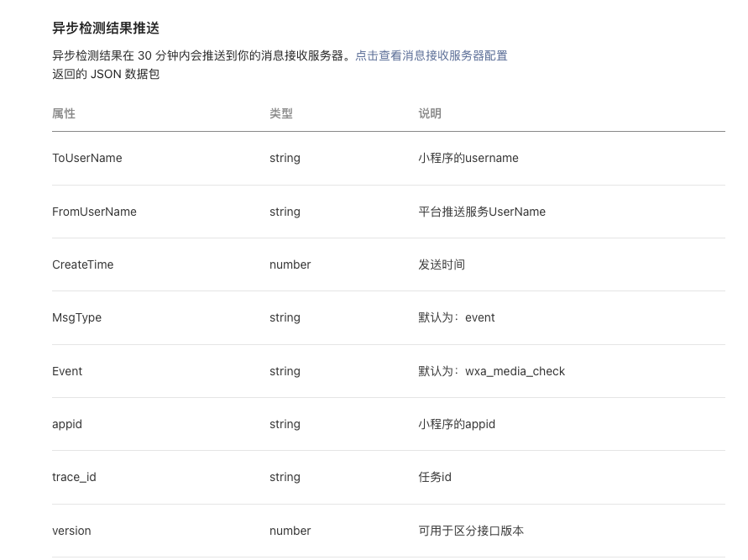
Task: Select the 属性 column header
Action: 64,113
